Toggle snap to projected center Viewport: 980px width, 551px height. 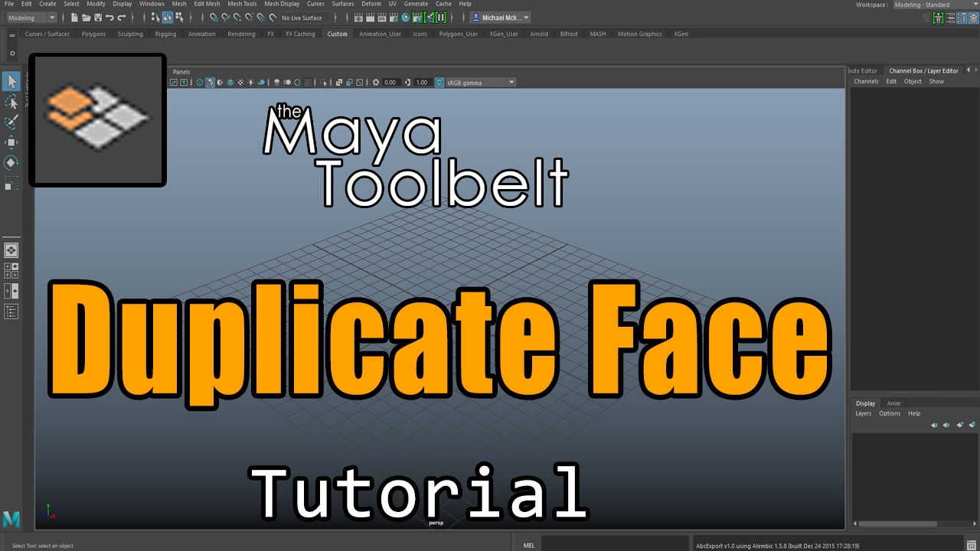click(249, 18)
